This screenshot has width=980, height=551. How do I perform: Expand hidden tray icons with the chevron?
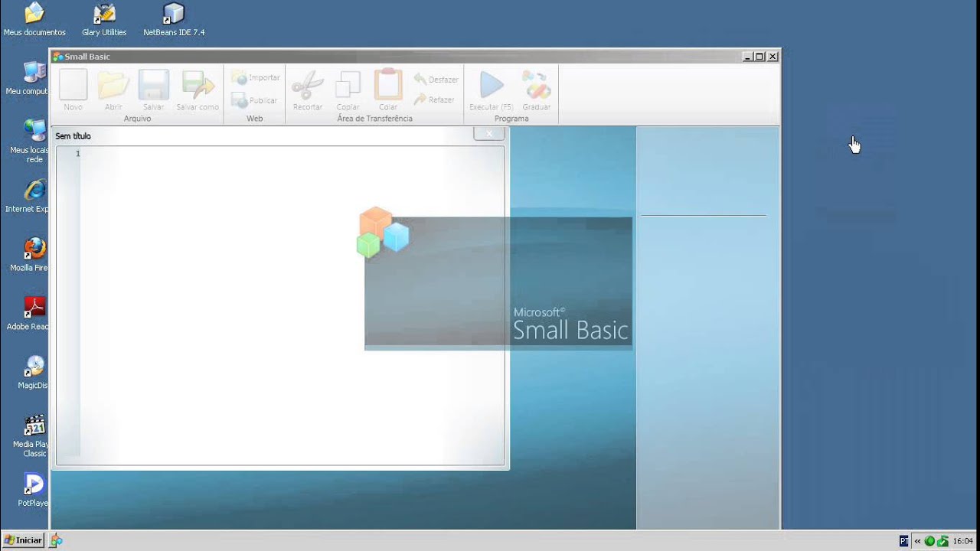[x=917, y=541]
